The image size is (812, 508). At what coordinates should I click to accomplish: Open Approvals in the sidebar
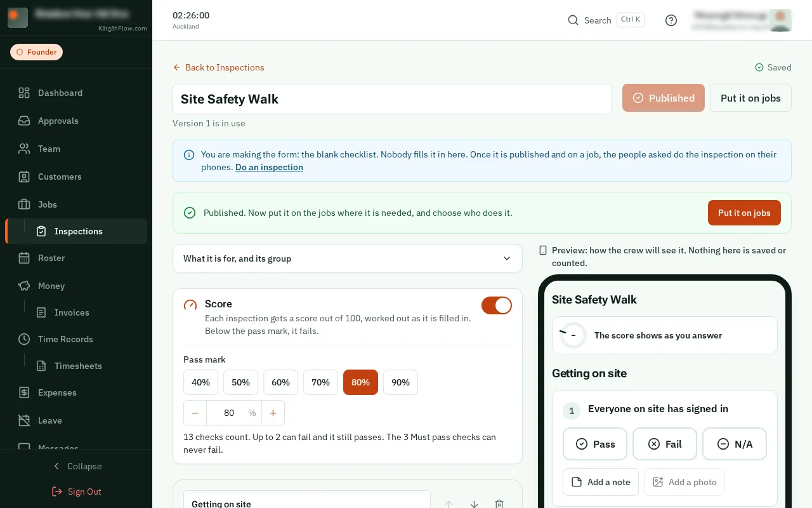[76, 121]
